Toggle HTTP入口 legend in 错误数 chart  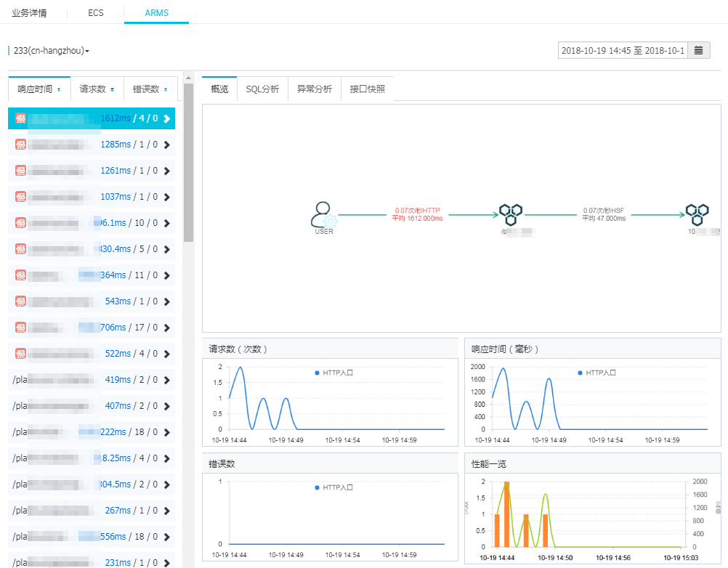(333, 487)
